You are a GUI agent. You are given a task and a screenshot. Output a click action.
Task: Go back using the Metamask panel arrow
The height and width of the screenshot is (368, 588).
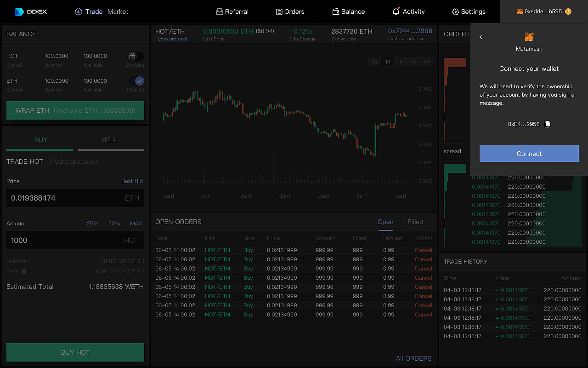pos(481,37)
